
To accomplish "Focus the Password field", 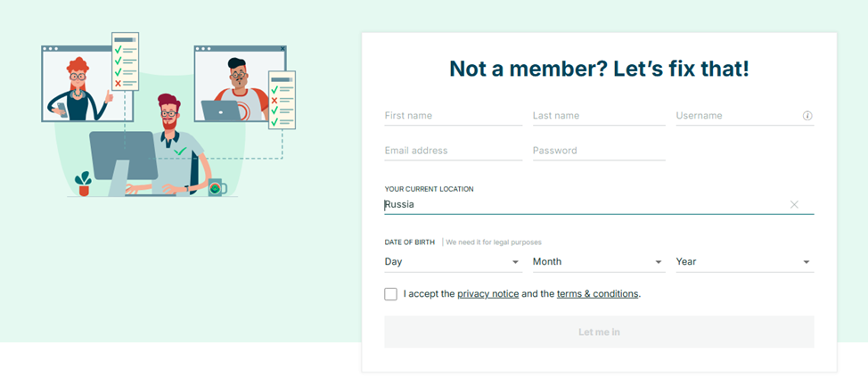I will coord(599,151).
